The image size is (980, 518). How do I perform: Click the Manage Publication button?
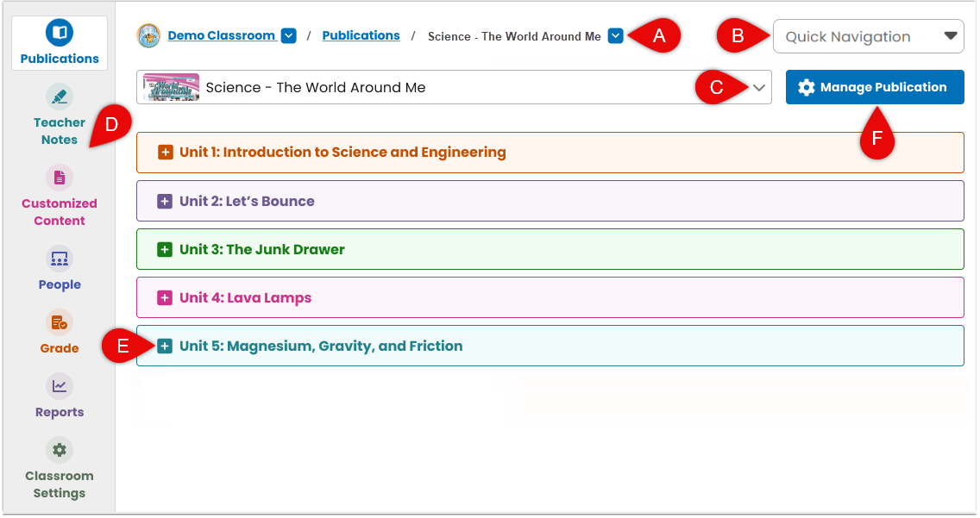tap(875, 87)
